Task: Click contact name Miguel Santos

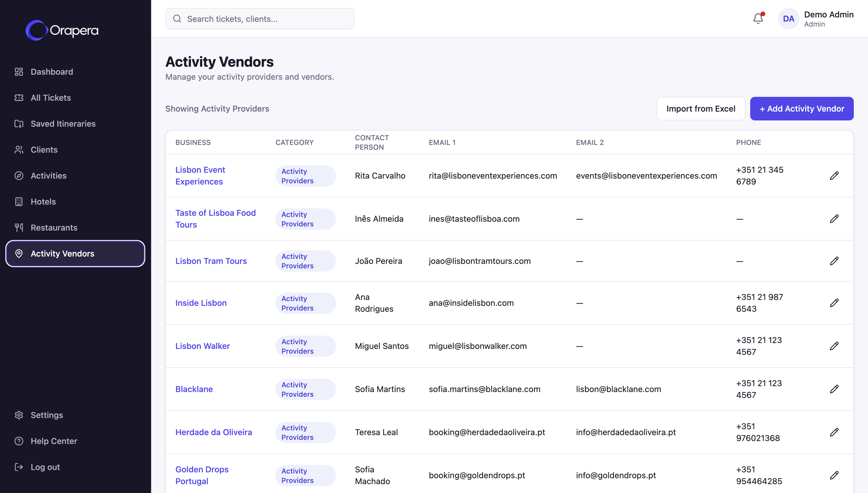Action: [x=381, y=346]
